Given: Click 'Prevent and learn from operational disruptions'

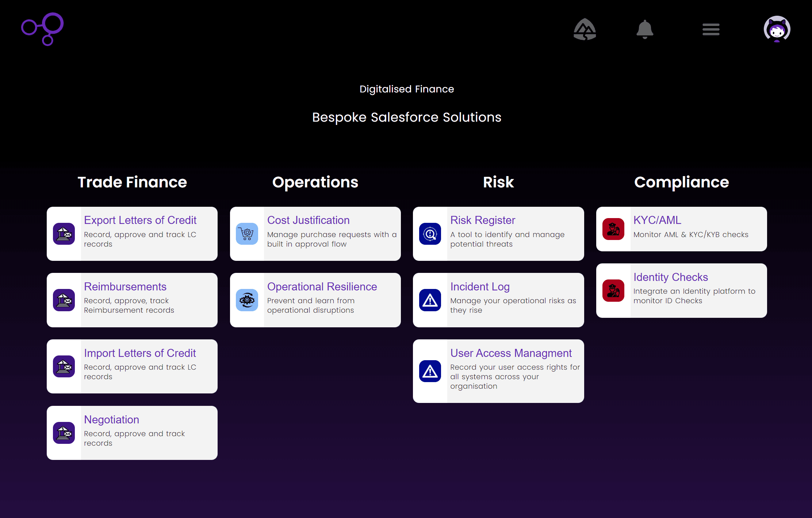Looking at the screenshot, I should (x=311, y=305).
